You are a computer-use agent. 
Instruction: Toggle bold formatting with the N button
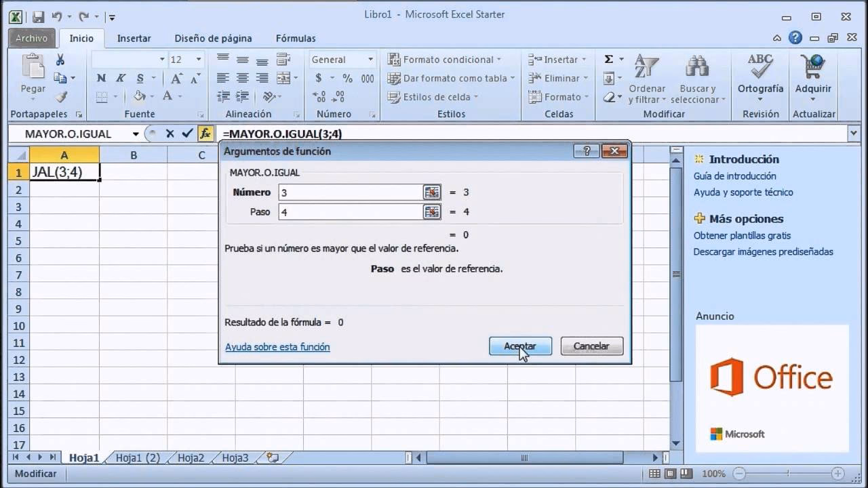(100, 78)
